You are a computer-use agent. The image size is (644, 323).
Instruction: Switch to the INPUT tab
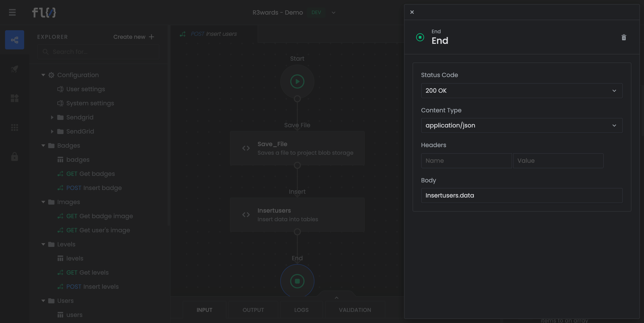[x=205, y=310]
